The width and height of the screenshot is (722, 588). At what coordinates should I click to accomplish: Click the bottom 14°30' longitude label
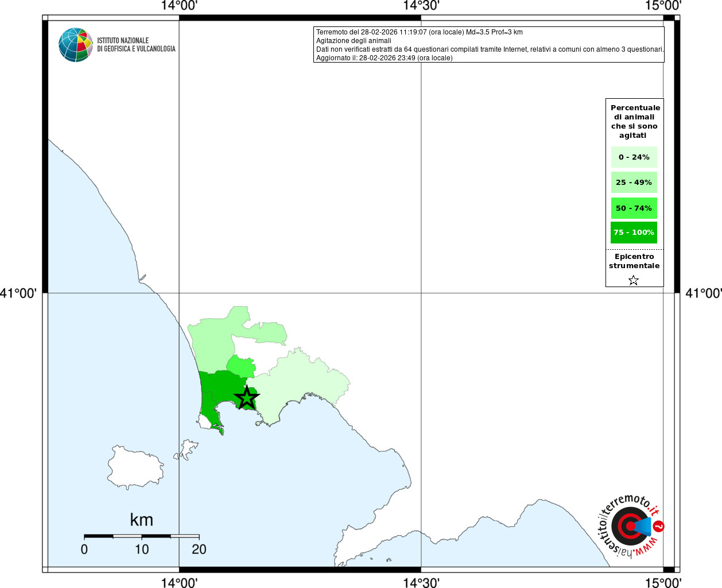pyautogui.click(x=421, y=582)
